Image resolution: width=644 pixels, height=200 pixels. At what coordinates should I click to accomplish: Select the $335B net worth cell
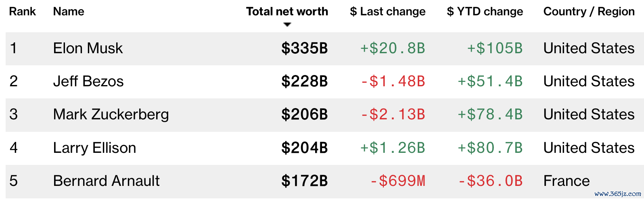point(305,48)
